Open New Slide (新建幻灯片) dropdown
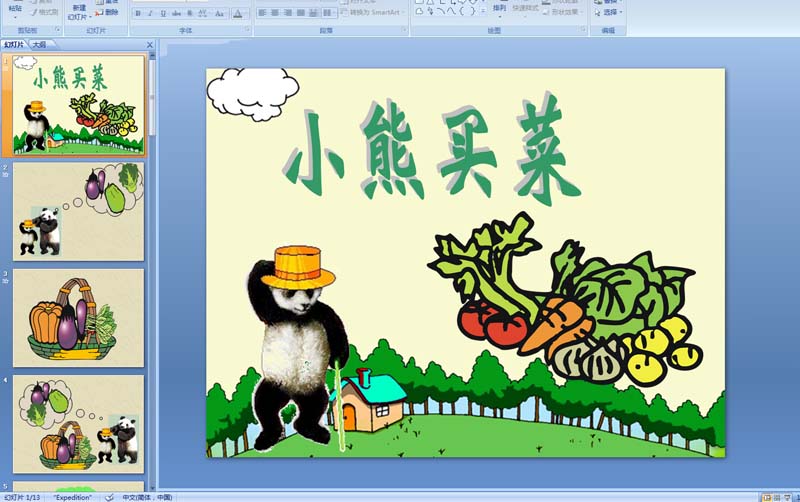Image resolution: width=800 pixels, height=502 pixels. 79,13
